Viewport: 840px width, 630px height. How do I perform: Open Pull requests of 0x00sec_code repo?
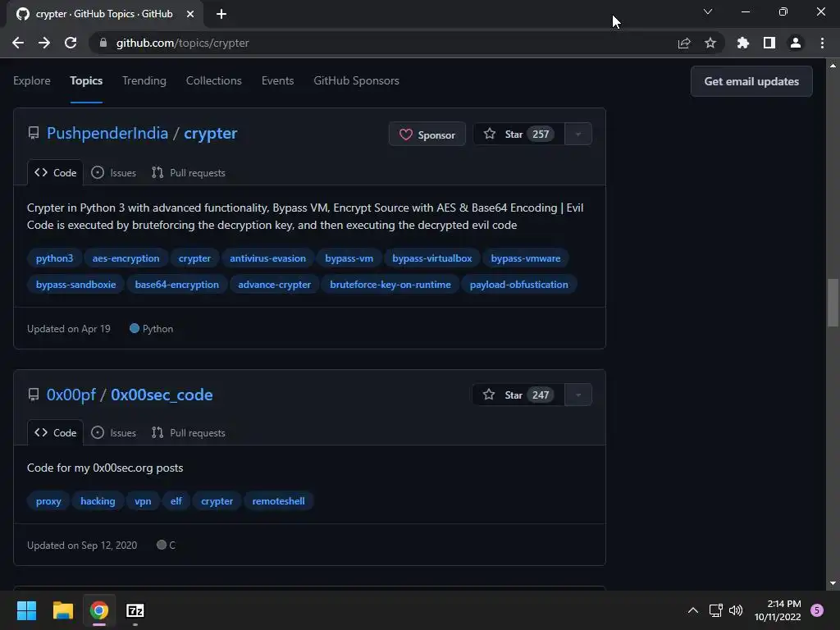[189, 433]
